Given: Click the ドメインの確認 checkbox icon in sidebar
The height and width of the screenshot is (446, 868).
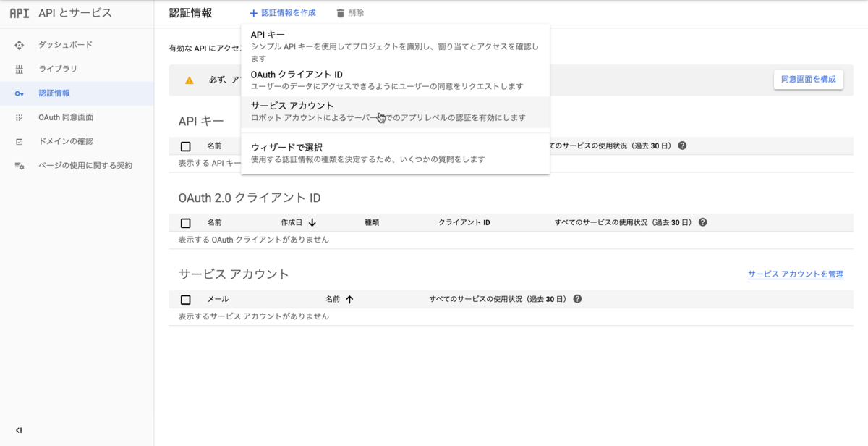Looking at the screenshot, I should point(20,141).
